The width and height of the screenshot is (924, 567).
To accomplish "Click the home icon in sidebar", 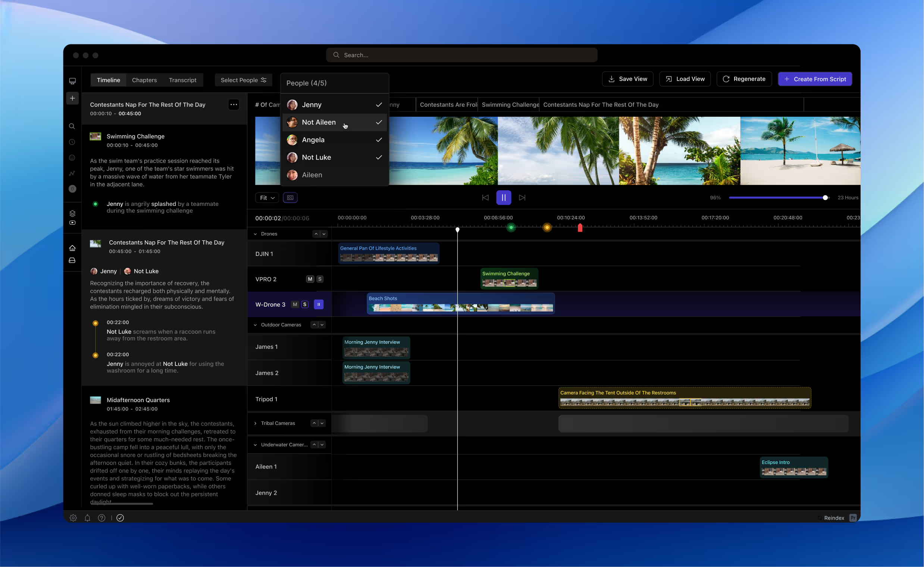I will point(72,248).
